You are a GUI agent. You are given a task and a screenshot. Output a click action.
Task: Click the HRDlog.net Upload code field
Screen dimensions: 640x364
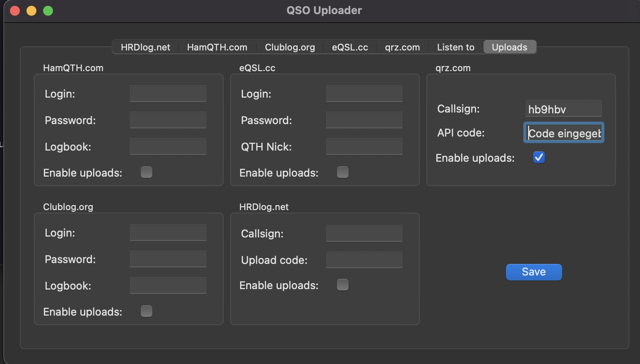(364, 260)
